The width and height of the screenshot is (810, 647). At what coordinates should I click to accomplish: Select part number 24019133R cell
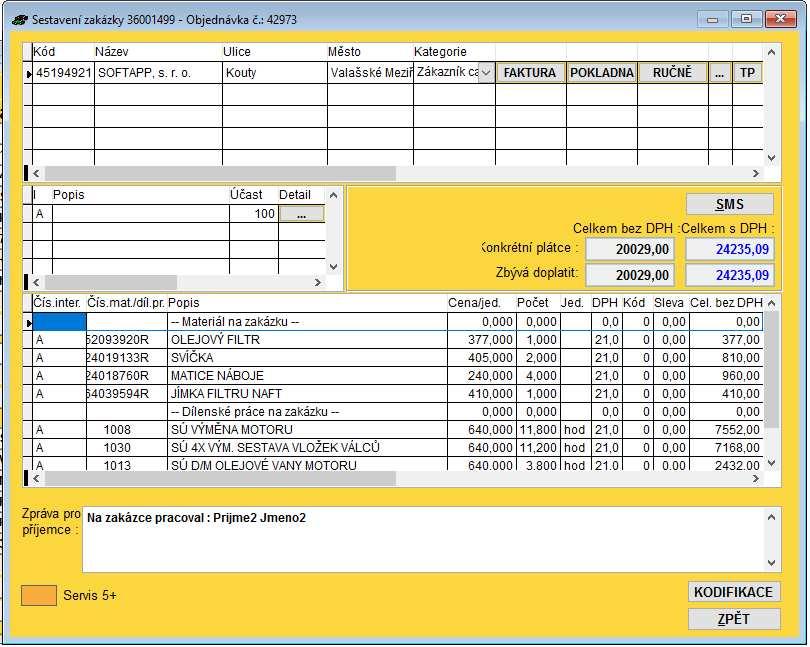pos(127,358)
